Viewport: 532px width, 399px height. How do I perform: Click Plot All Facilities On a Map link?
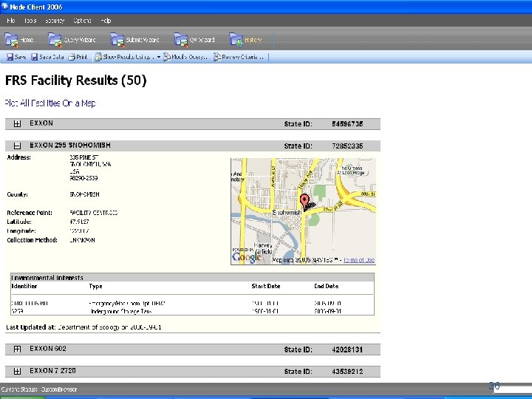point(50,103)
